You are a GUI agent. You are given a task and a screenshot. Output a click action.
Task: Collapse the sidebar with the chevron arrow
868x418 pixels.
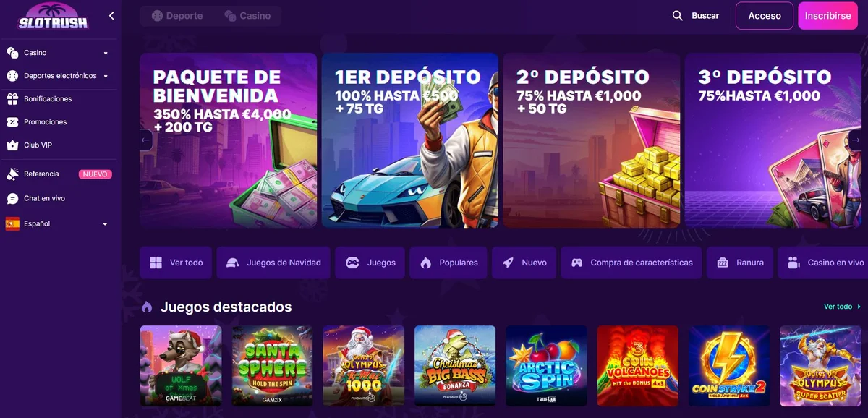pos(111,16)
